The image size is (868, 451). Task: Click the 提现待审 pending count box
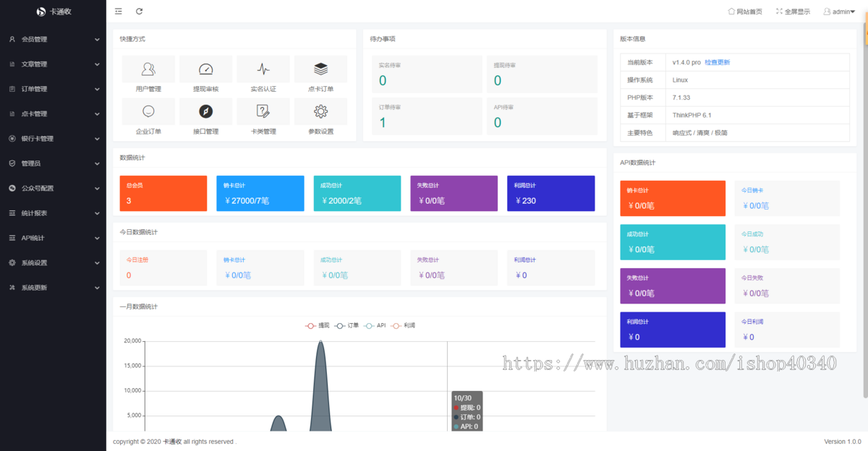pyautogui.click(x=542, y=74)
